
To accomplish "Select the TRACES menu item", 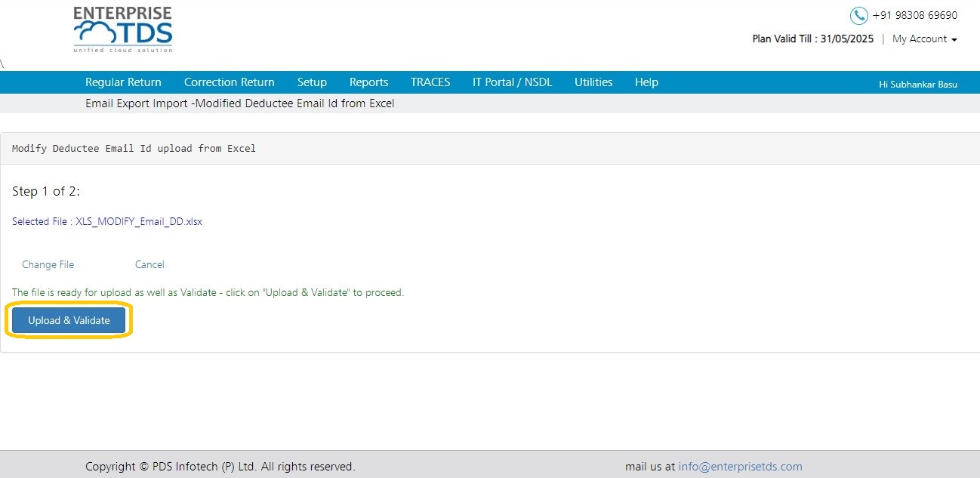I will coord(430,82).
